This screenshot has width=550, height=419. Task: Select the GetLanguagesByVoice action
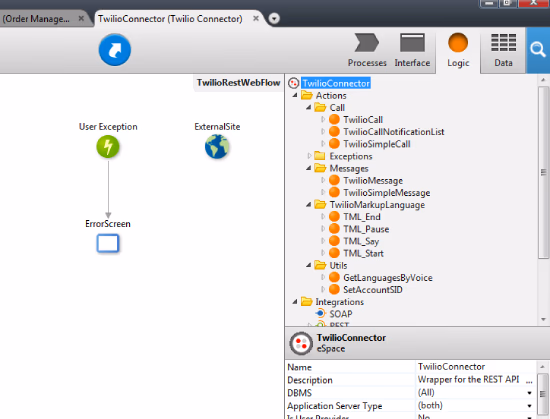[388, 278]
